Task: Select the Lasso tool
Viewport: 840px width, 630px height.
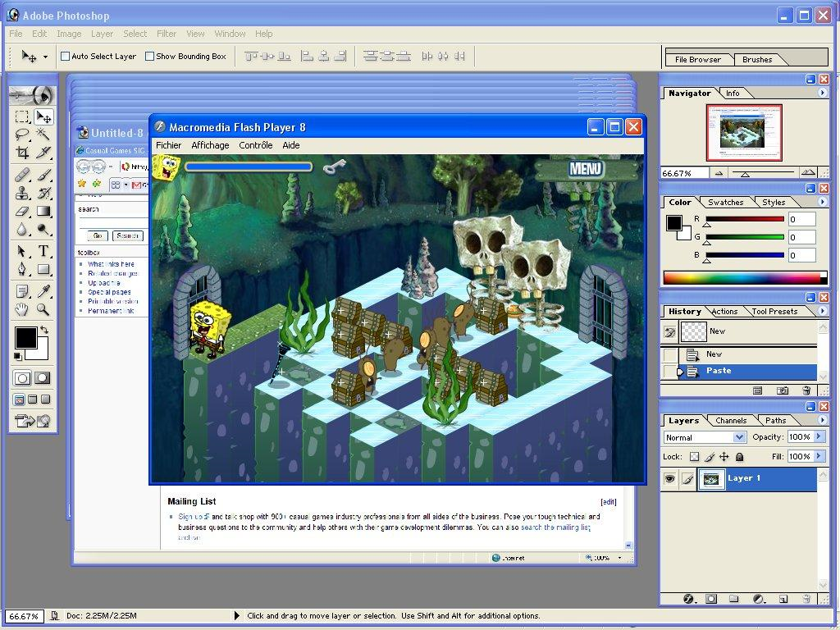Action: 22,134
